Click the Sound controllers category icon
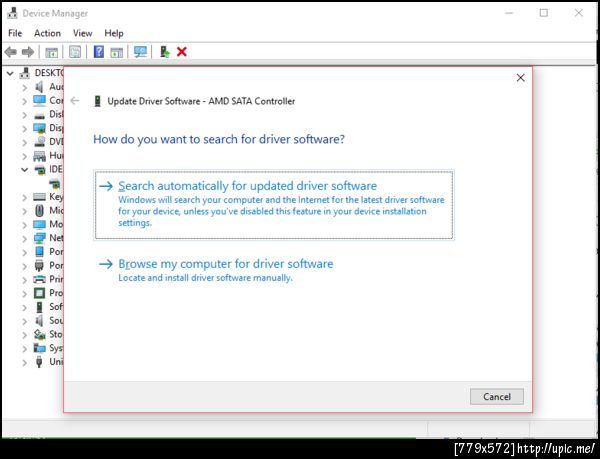 (x=39, y=321)
